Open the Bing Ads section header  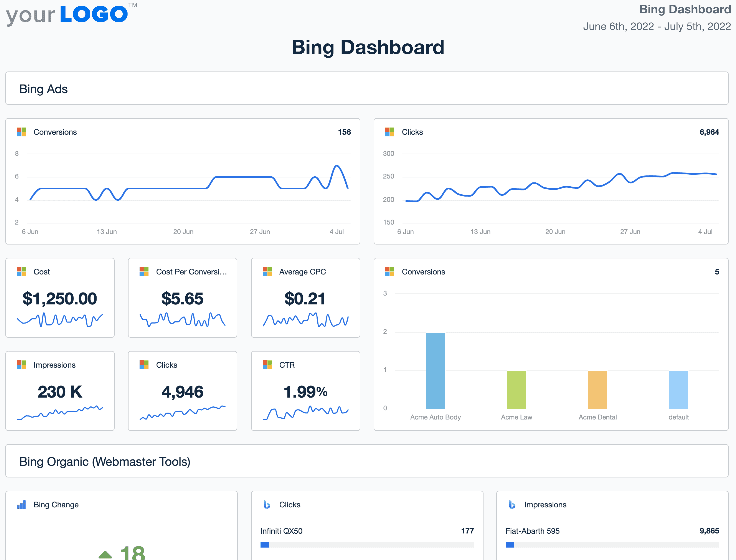(x=44, y=89)
